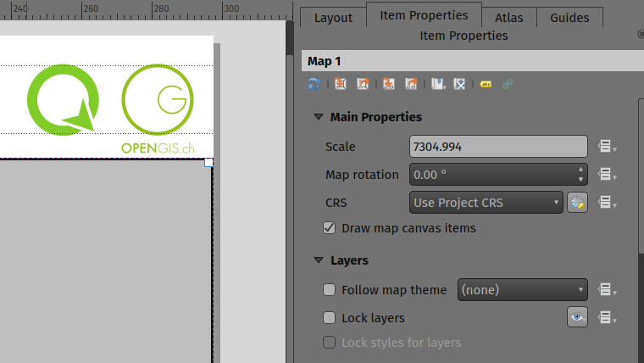Image resolution: width=644 pixels, height=363 pixels.
Task: Enable Follow map theme checkbox
Action: click(329, 290)
